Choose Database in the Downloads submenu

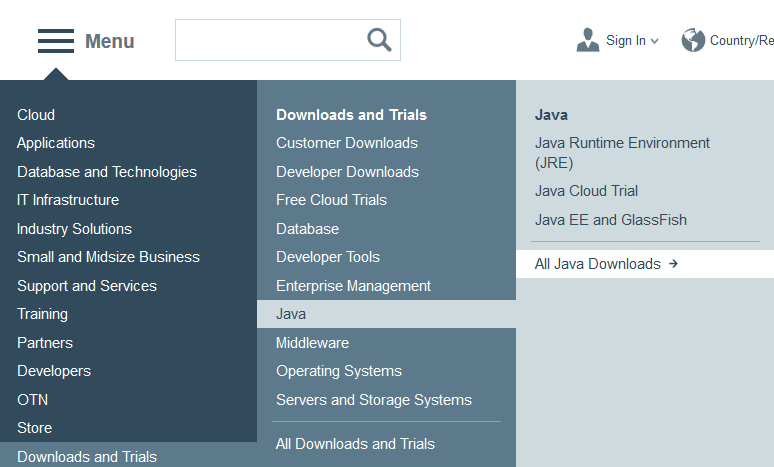point(308,229)
